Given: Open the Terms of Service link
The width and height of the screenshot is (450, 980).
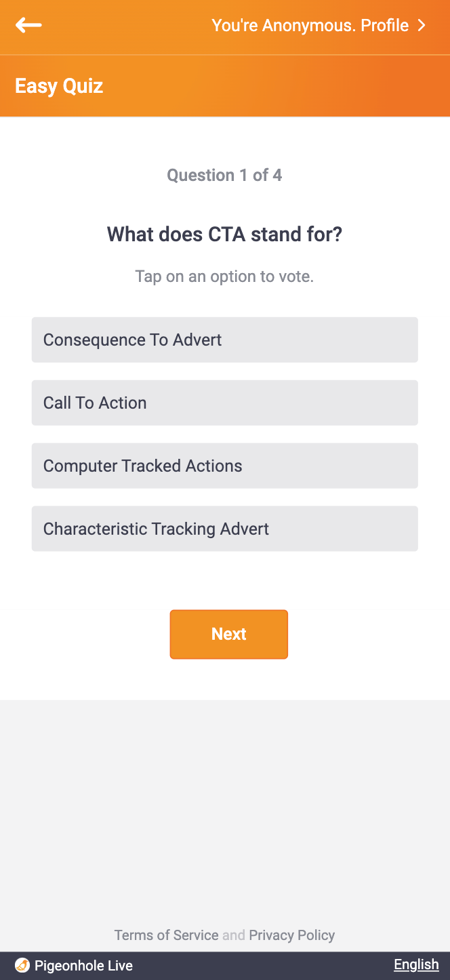Looking at the screenshot, I should pos(166,935).
